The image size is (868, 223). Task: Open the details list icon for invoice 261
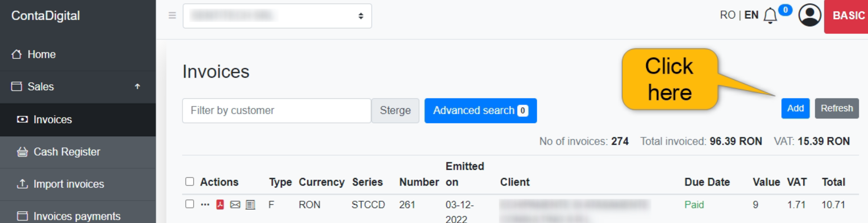pos(250,205)
